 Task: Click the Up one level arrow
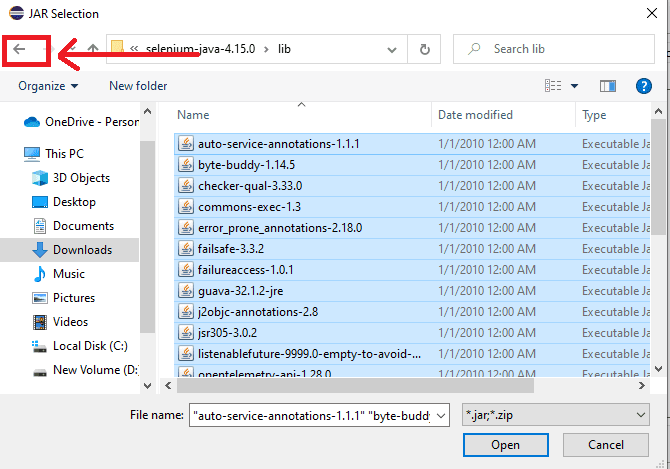click(92, 49)
